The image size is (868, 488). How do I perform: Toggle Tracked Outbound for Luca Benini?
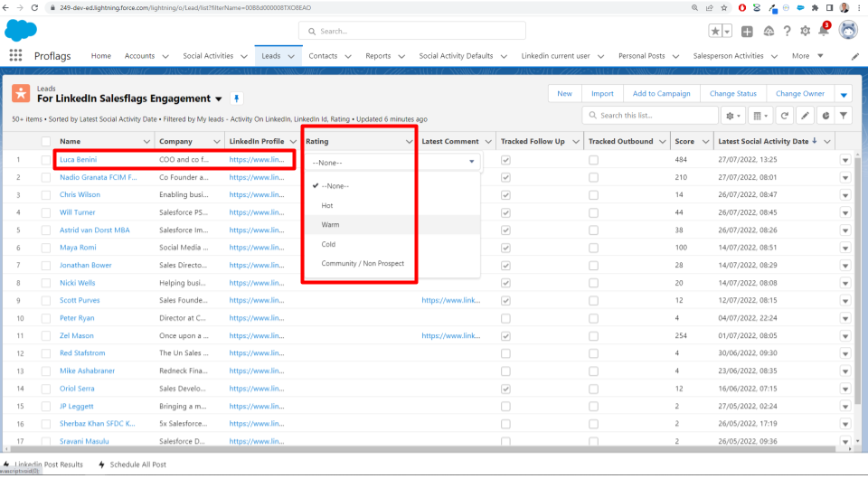click(593, 160)
